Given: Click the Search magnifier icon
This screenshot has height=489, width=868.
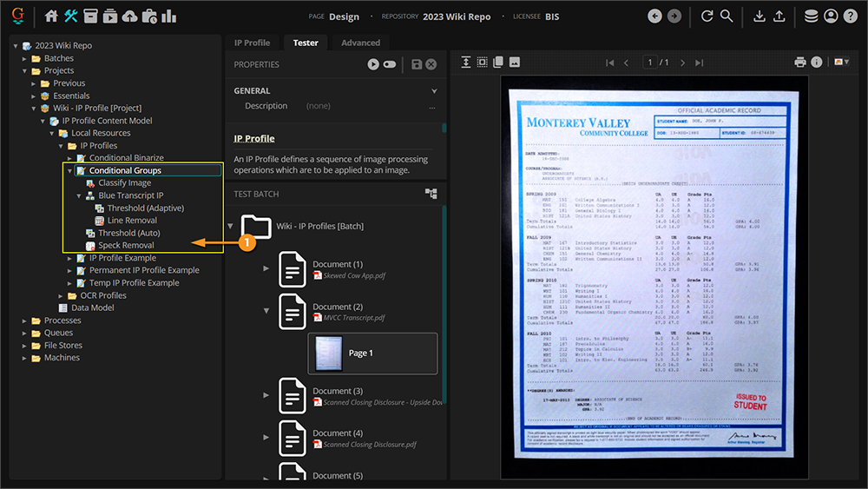Looking at the screenshot, I should coord(727,16).
